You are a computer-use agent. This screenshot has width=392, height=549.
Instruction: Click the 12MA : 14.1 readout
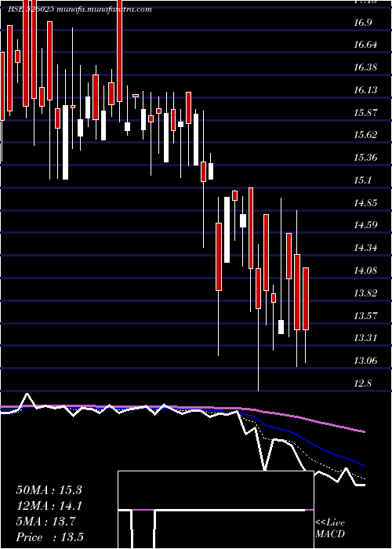[x=49, y=506]
